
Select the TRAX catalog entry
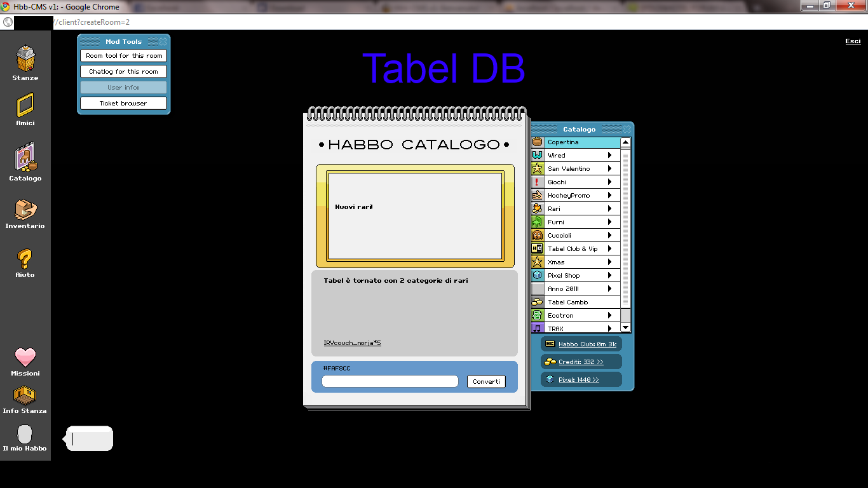point(576,328)
